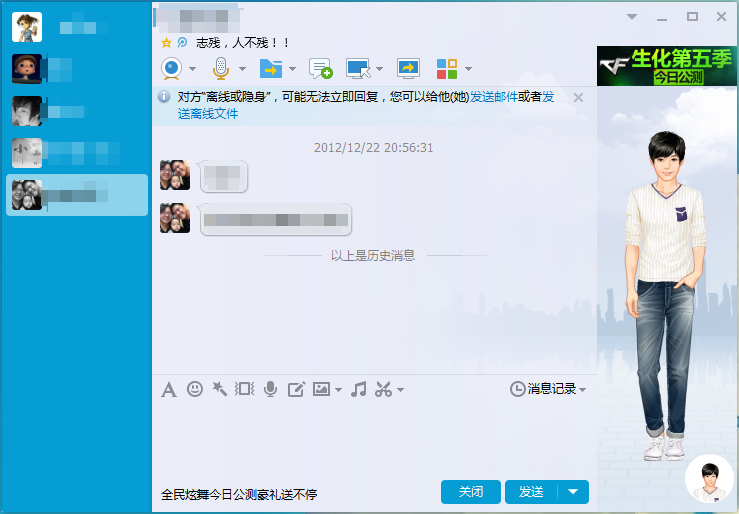Dismiss the offline notice with X
The height and width of the screenshot is (514, 739).
578,98
